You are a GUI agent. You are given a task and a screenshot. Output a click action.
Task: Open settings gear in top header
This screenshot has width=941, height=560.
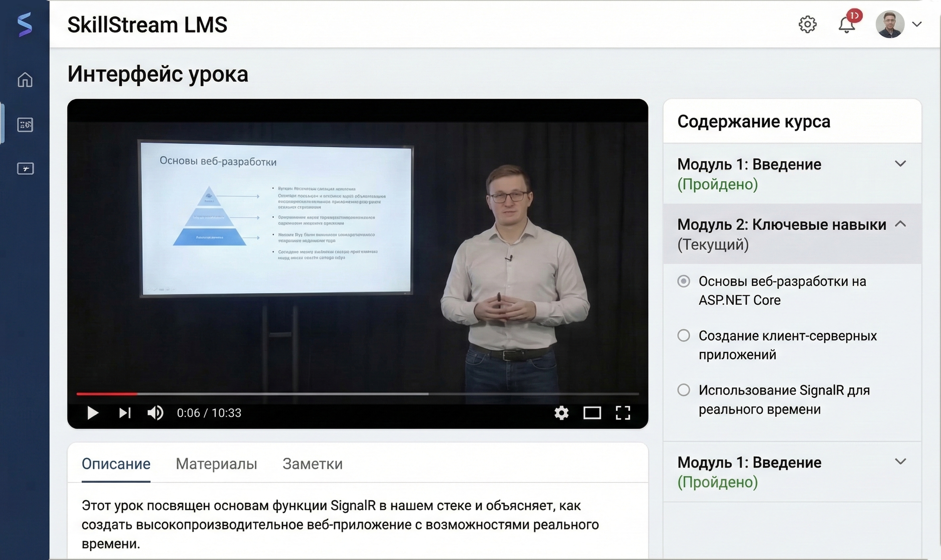pyautogui.click(x=807, y=24)
